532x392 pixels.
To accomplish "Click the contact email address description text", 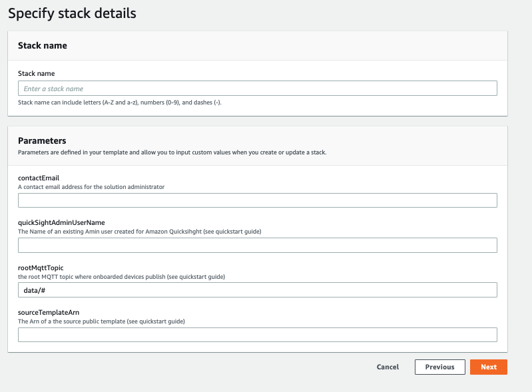I will click(91, 187).
